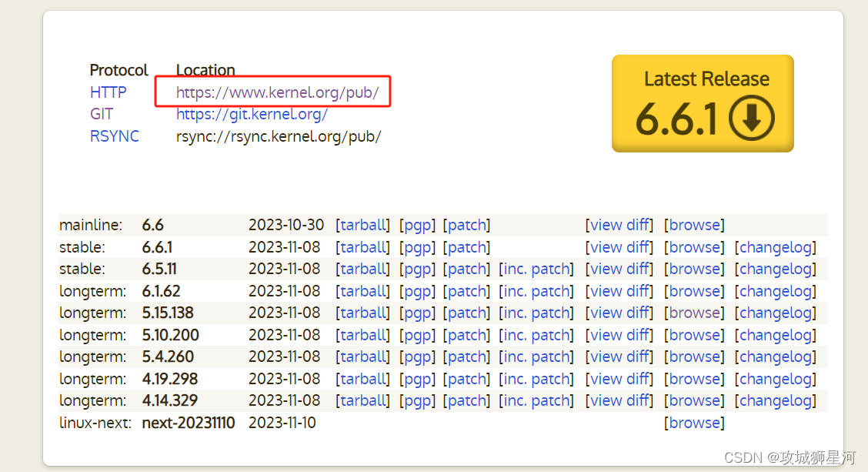Download longterm 4.14.329 tarball
This screenshot has height=472, width=868.
tap(362, 400)
